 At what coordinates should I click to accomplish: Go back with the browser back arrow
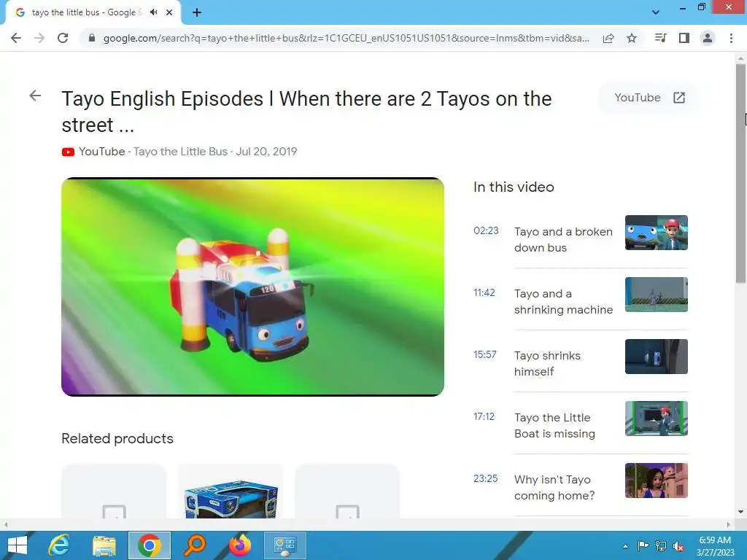16,38
